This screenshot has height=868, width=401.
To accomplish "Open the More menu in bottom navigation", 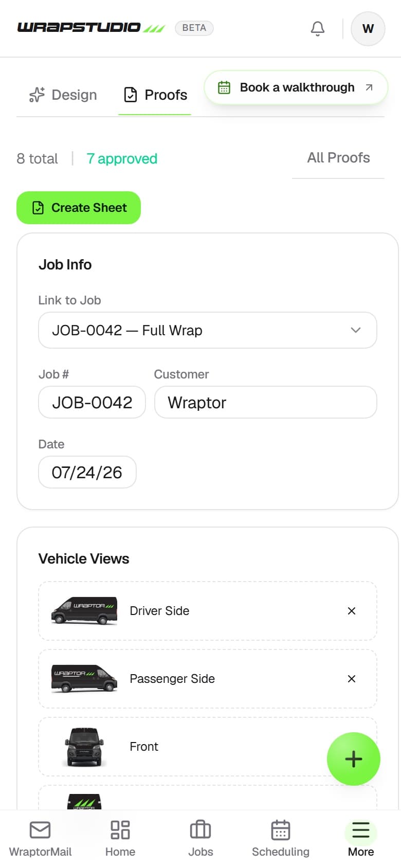I will tap(361, 839).
